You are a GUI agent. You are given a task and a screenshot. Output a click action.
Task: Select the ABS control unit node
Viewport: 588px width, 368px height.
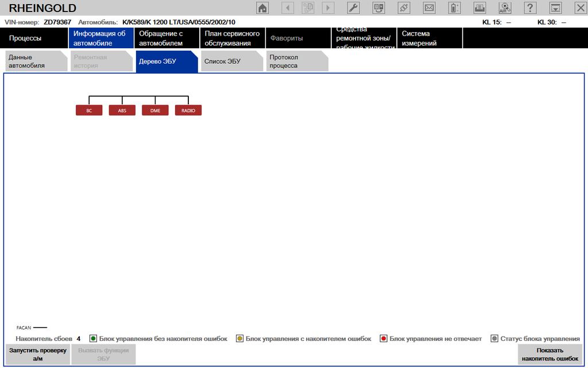pyautogui.click(x=122, y=110)
